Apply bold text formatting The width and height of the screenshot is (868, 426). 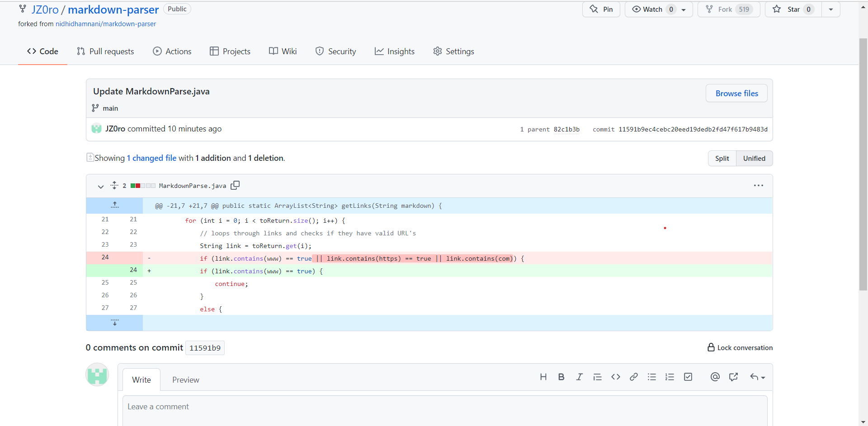(x=561, y=377)
